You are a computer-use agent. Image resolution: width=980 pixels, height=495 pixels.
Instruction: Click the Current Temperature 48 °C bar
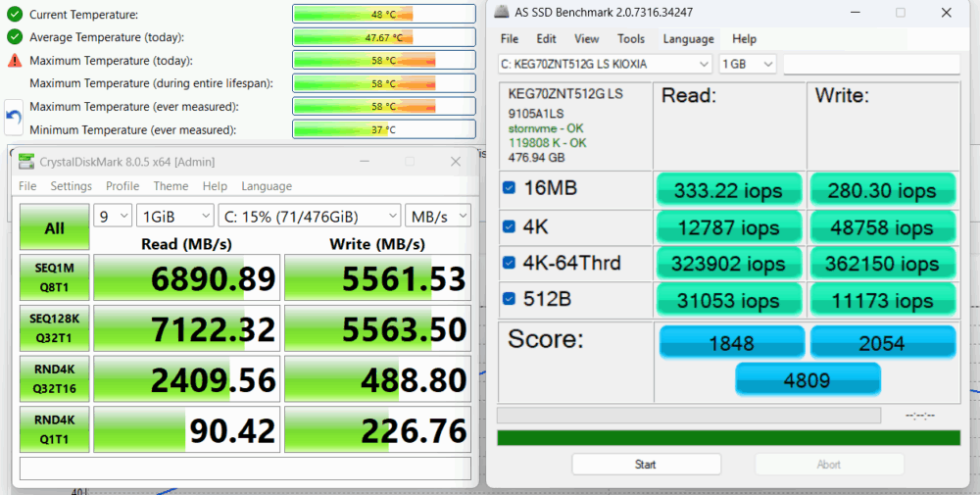(384, 14)
